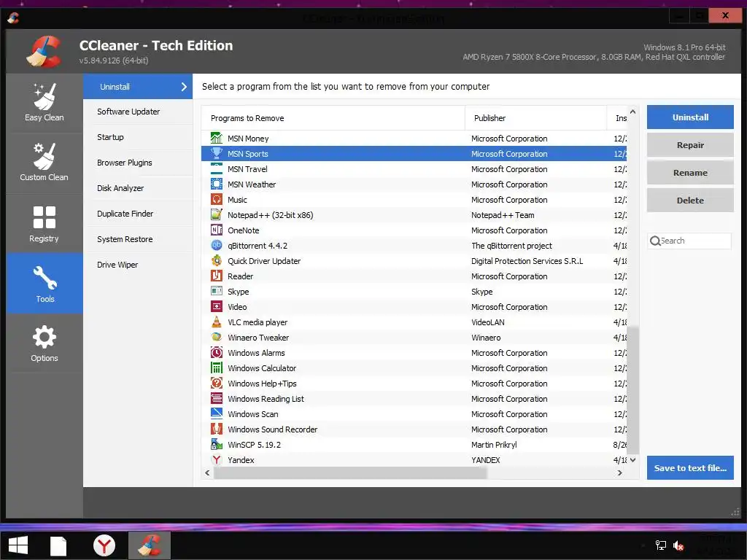The width and height of the screenshot is (747, 560).
Task: Click publisher Martin Prikryl
Action: (x=494, y=445)
